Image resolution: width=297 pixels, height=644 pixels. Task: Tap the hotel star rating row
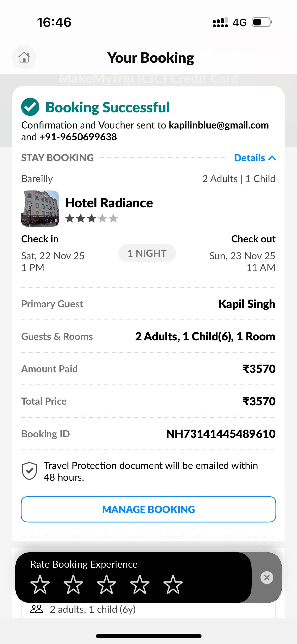pos(91,218)
